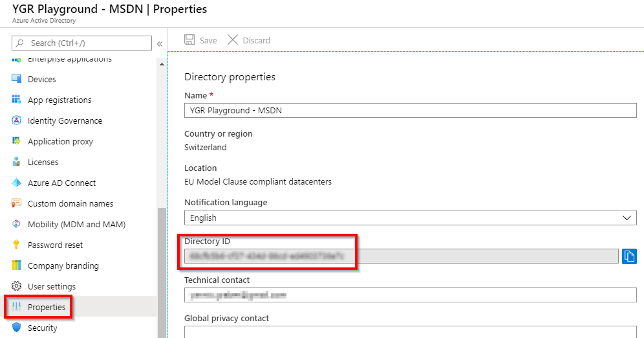Open User settings
The width and height of the screenshot is (644, 338).
pyautogui.click(x=52, y=287)
